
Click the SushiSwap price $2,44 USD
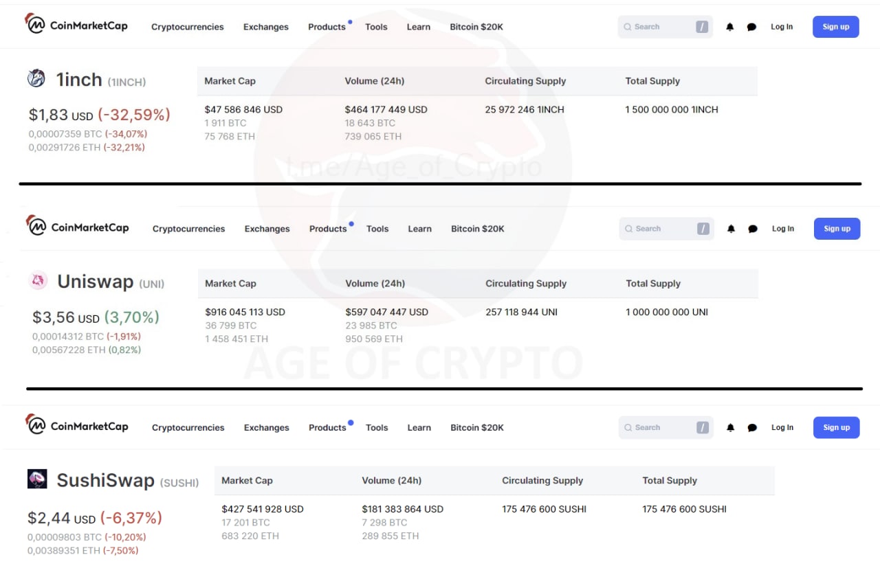click(x=61, y=518)
